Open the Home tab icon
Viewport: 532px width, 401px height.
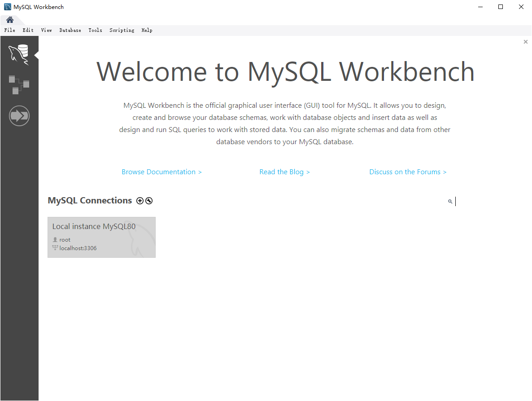(x=10, y=20)
